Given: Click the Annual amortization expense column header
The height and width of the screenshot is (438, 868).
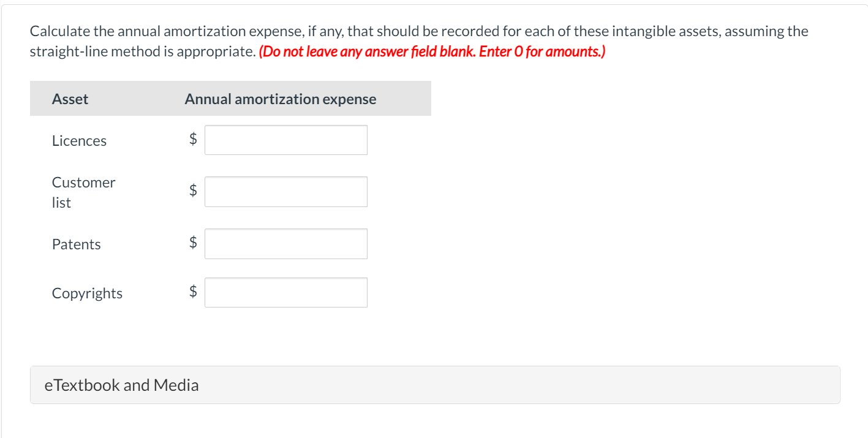Looking at the screenshot, I should coord(281,99).
